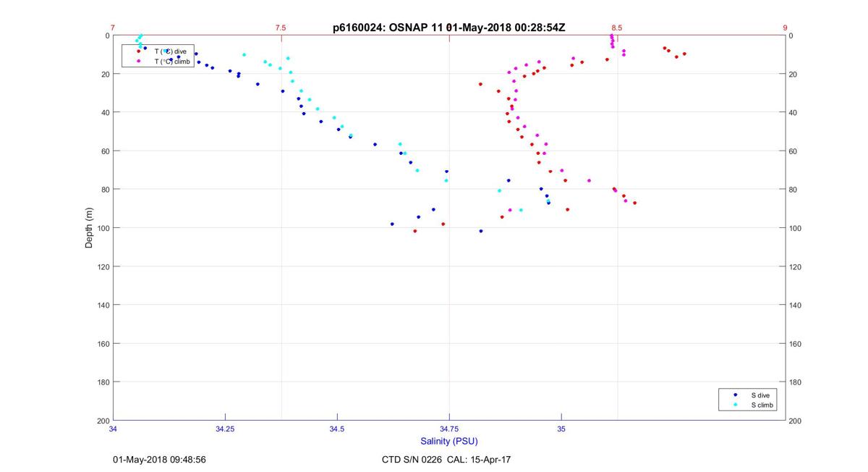Screen dimensions: 868x472
Task: Click salinity tick label 34.25
Action: (225, 429)
